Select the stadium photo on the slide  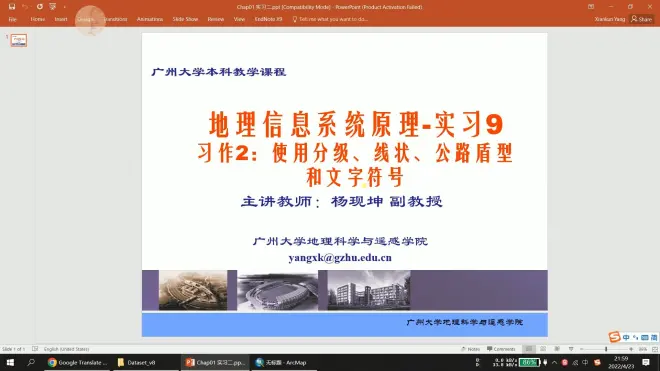pos(277,291)
